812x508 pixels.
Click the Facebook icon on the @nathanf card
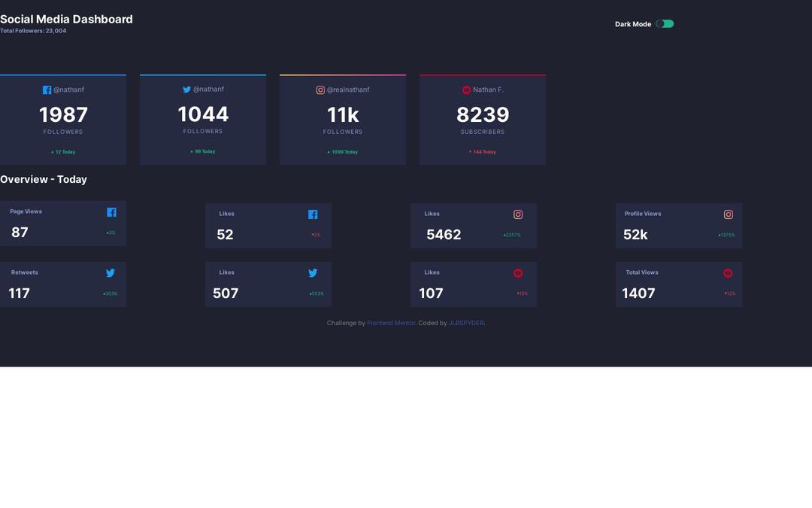coord(46,90)
